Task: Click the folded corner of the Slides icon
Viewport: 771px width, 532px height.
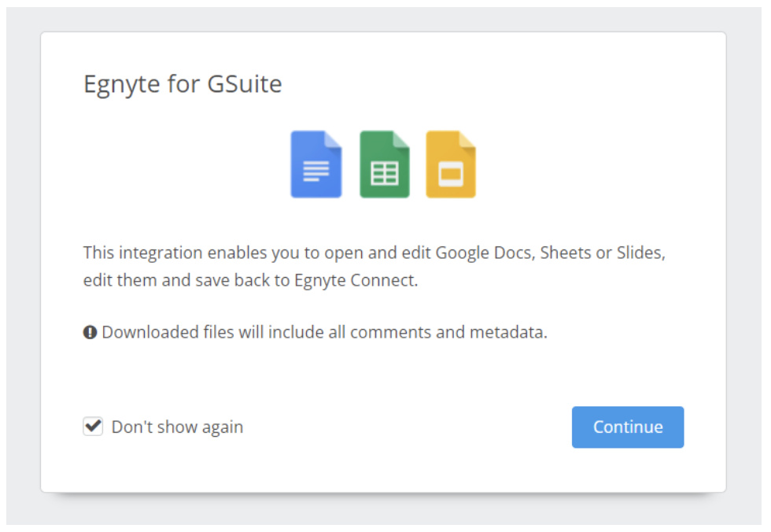Action: [468, 139]
